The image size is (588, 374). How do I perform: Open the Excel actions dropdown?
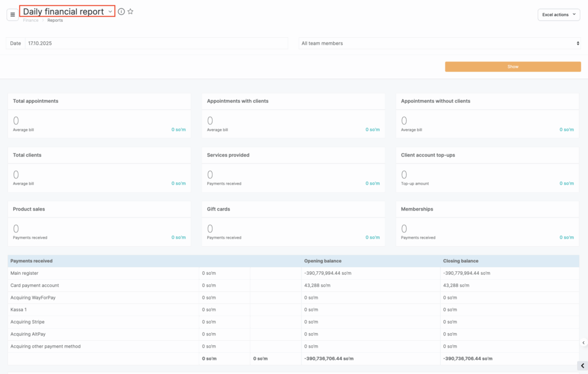pyautogui.click(x=559, y=14)
